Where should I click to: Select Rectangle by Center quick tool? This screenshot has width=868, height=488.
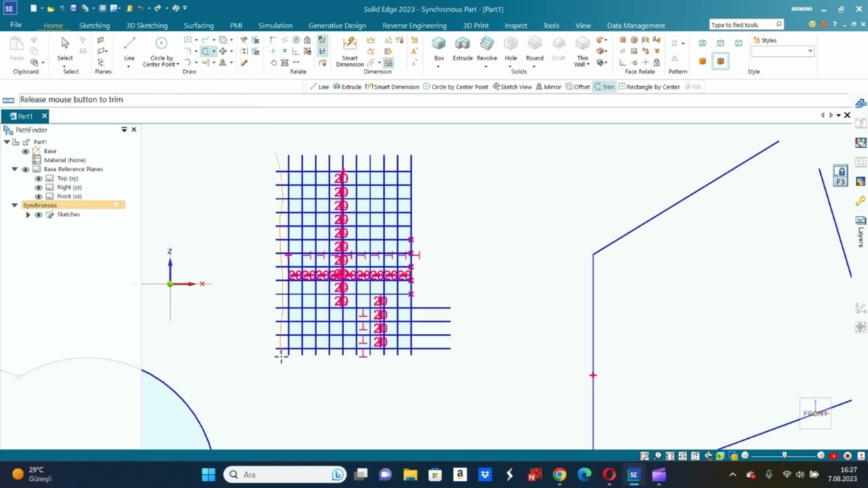(649, 87)
